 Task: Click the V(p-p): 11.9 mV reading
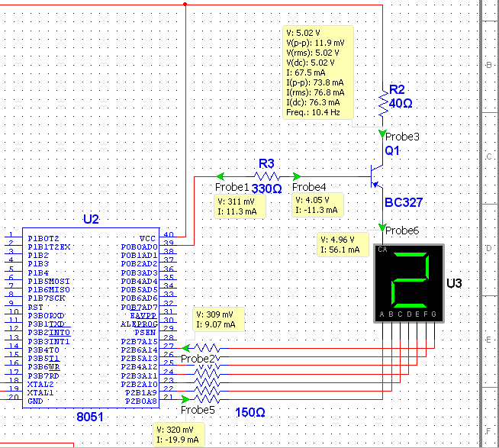tap(315, 43)
